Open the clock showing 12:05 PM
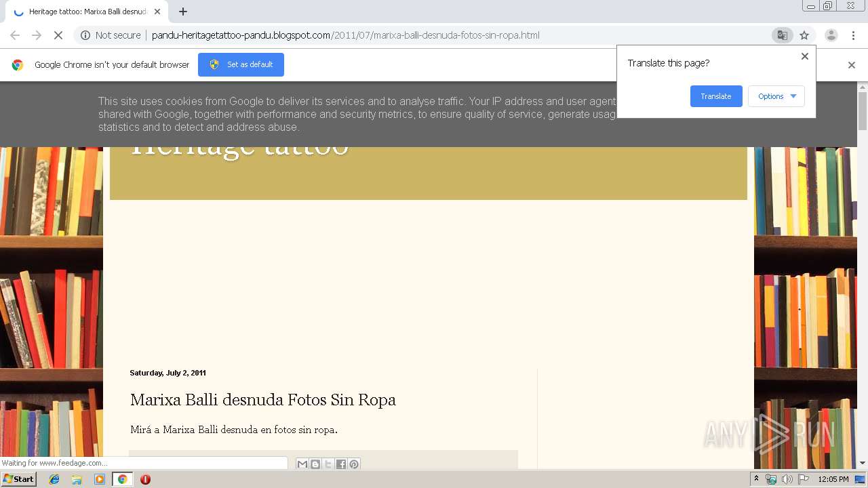This screenshot has height=488, width=868. 833,479
